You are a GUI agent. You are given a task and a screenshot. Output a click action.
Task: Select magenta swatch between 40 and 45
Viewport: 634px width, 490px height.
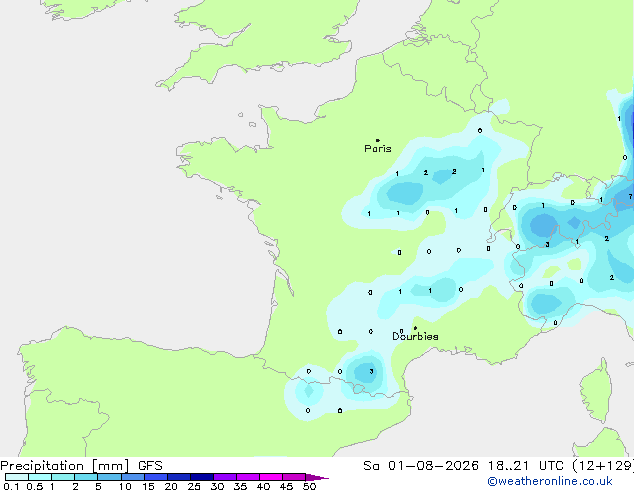pyautogui.click(x=271, y=477)
